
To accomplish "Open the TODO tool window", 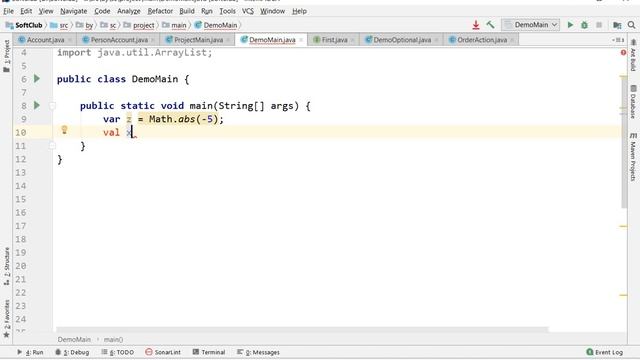I will coord(118,352).
